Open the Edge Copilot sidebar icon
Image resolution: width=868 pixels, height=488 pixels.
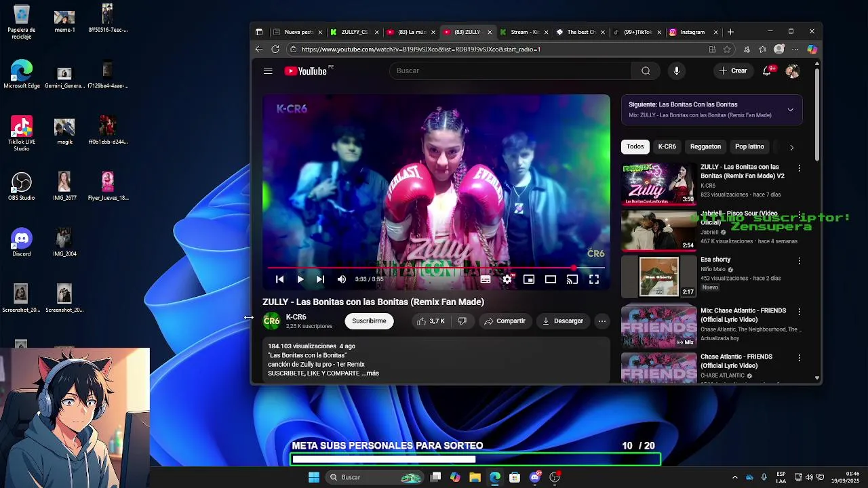coord(812,49)
